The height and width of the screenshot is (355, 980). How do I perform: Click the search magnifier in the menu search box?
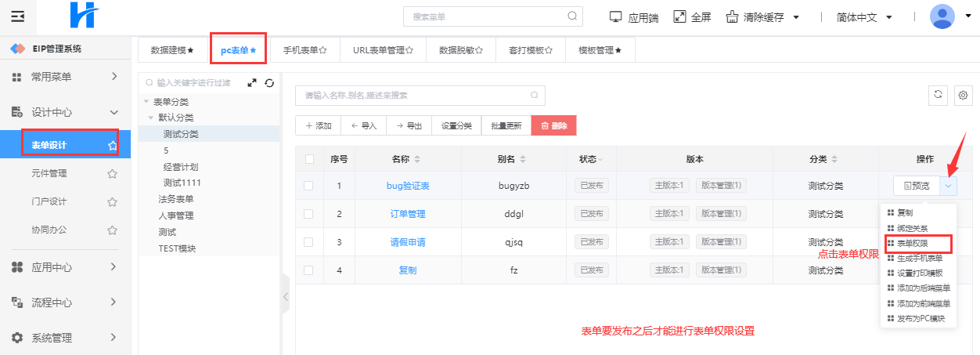tap(573, 16)
